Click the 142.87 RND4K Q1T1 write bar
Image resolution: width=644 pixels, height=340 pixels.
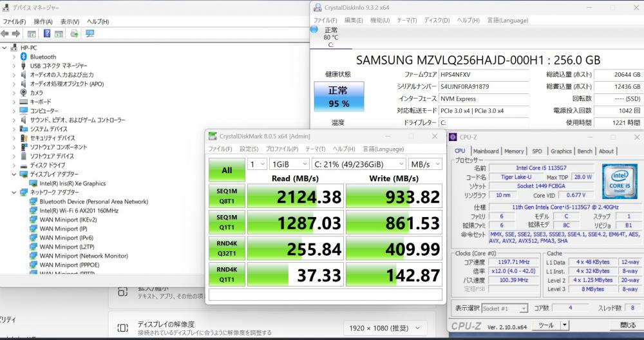click(x=394, y=275)
